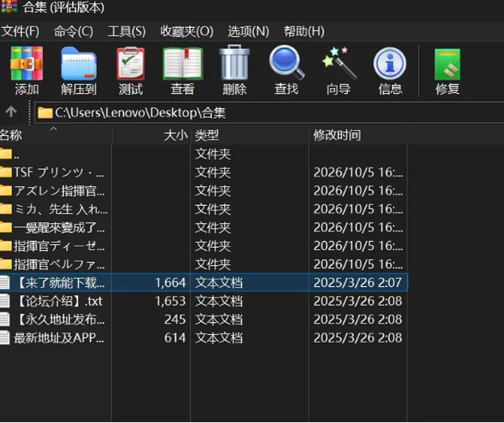The image size is (504, 423).
Task: Click the 添加 (Add) toolbar icon
Action: pos(27,64)
